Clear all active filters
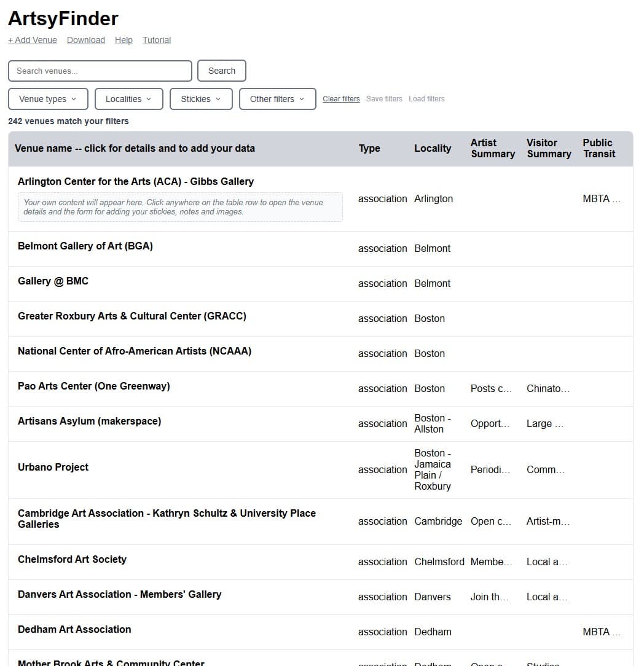 (341, 98)
